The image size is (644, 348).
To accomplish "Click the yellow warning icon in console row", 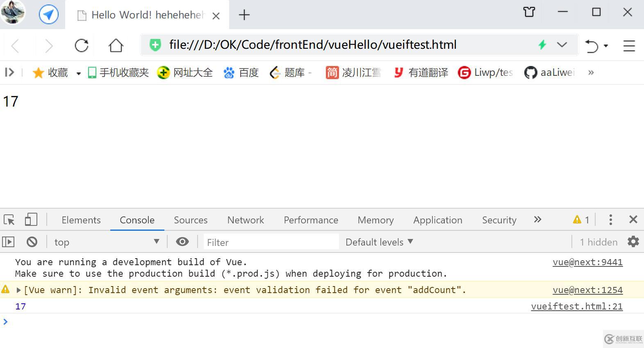I will [x=6, y=289].
